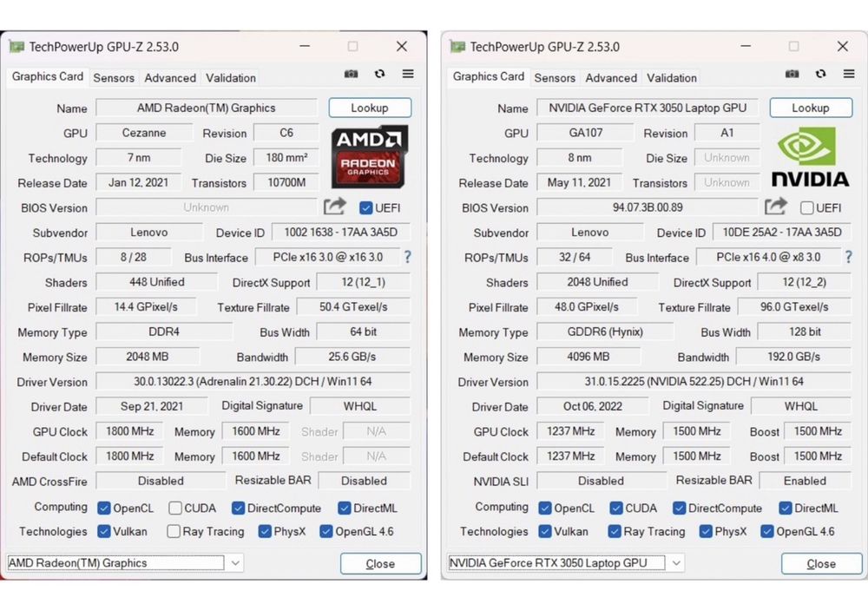Click the refresh icon in AMD window
Image resolution: width=868 pixels, height=604 pixels.
click(380, 74)
